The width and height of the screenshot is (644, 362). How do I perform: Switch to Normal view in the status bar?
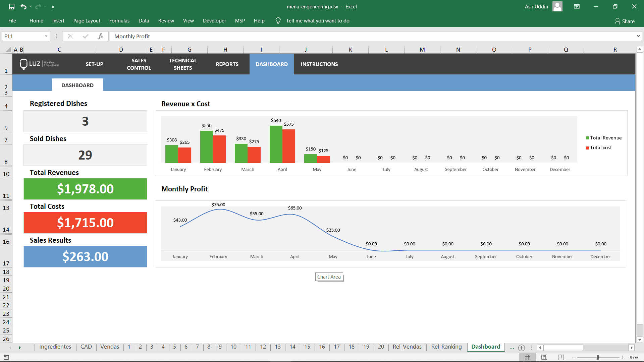pyautogui.click(x=527, y=357)
